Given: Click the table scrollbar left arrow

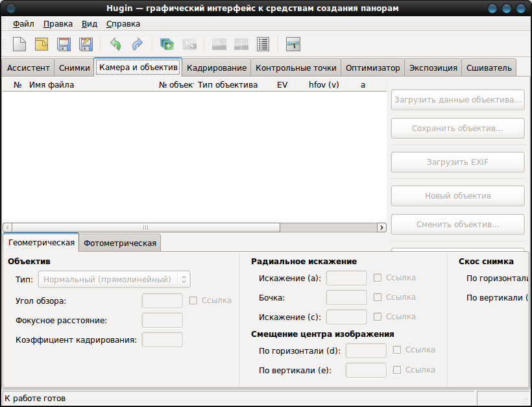Looking at the screenshot, I should (8, 227).
